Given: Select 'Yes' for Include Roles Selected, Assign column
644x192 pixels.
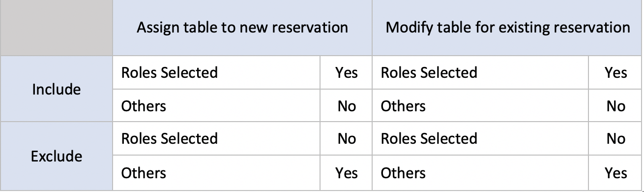Looking at the screenshot, I should tap(346, 73).
